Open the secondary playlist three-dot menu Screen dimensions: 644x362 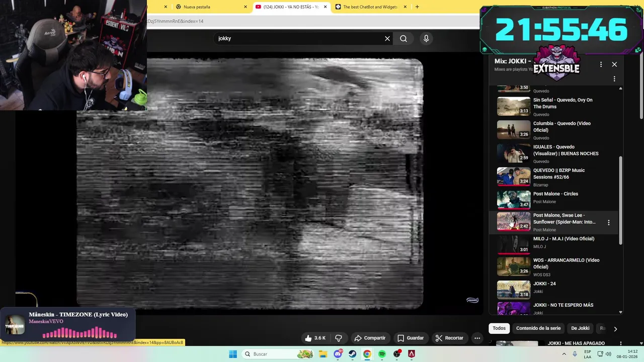[614, 79]
